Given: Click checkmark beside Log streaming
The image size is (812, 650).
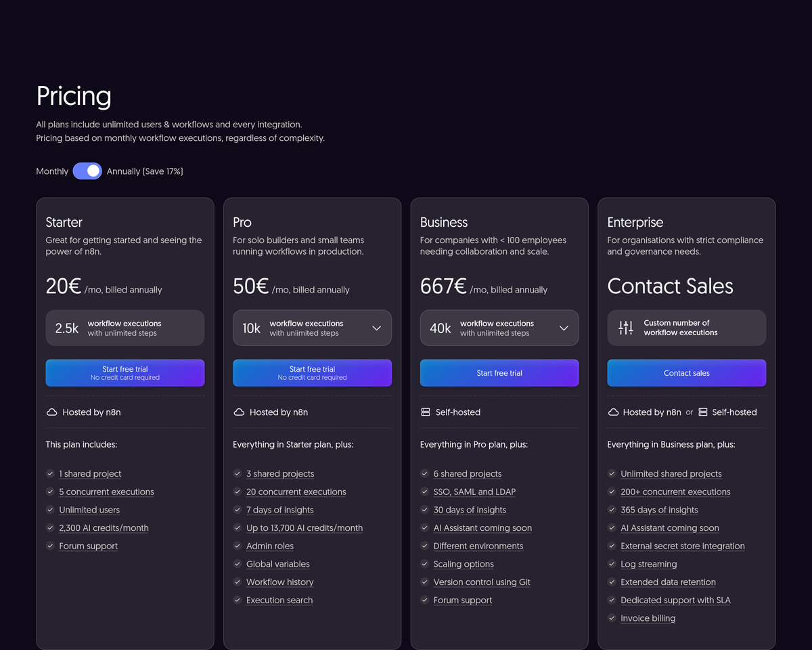Looking at the screenshot, I should [x=612, y=564].
